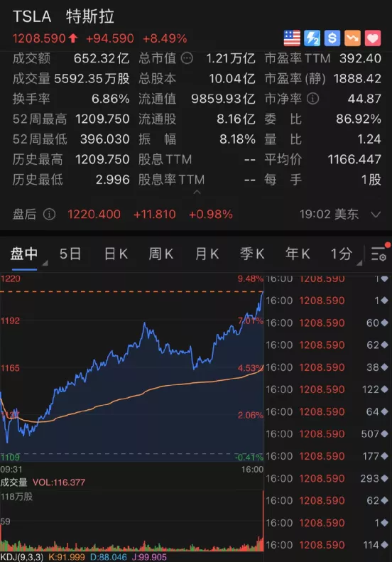Switch to the 年K chart tab
Screen dimensions: 392x562
coord(298,254)
